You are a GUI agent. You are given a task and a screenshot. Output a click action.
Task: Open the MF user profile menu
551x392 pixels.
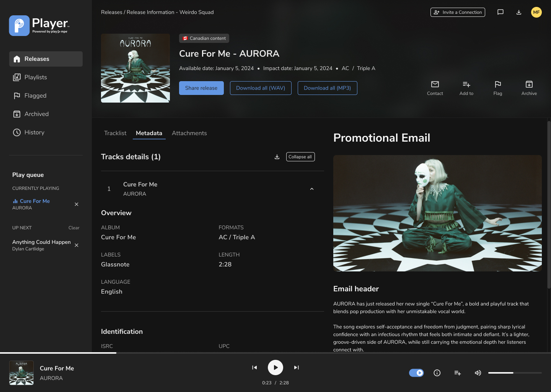tap(536, 12)
